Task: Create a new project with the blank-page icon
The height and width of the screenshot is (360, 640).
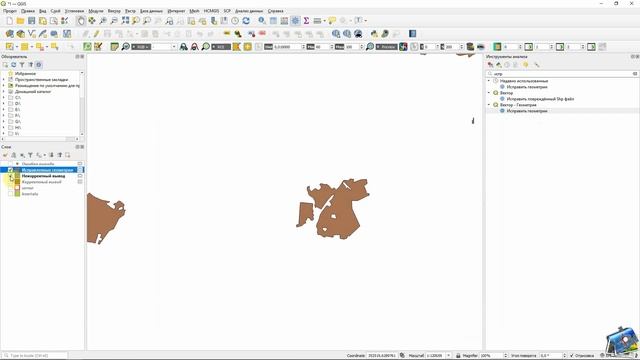Action: click(x=9, y=20)
